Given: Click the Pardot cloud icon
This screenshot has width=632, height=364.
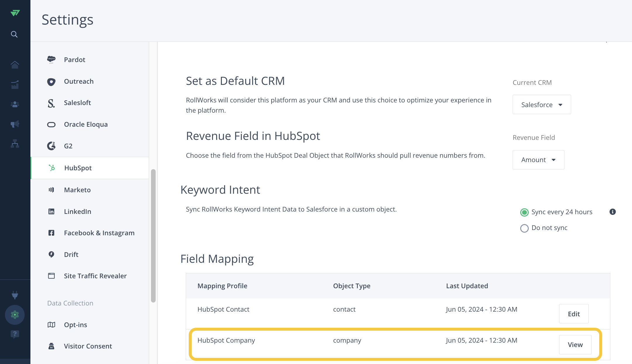Looking at the screenshot, I should click(51, 60).
